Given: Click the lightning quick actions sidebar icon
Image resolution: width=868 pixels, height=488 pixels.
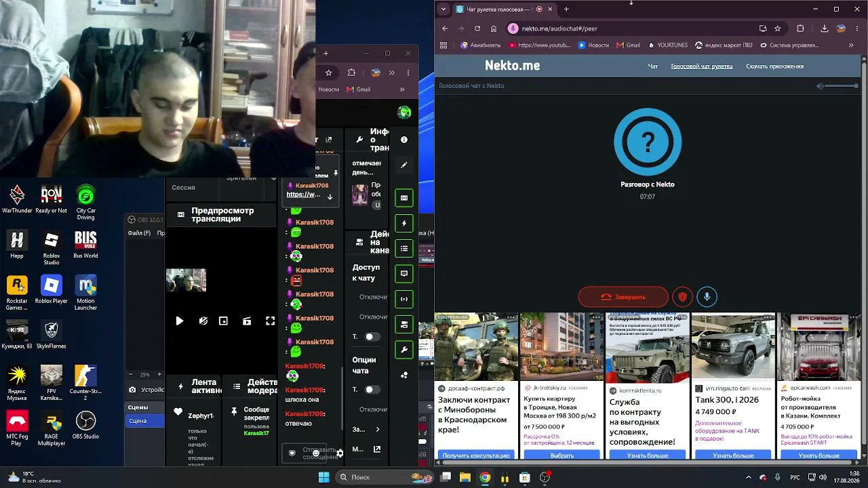Looking at the screenshot, I should pyautogui.click(x=404, y=223).
